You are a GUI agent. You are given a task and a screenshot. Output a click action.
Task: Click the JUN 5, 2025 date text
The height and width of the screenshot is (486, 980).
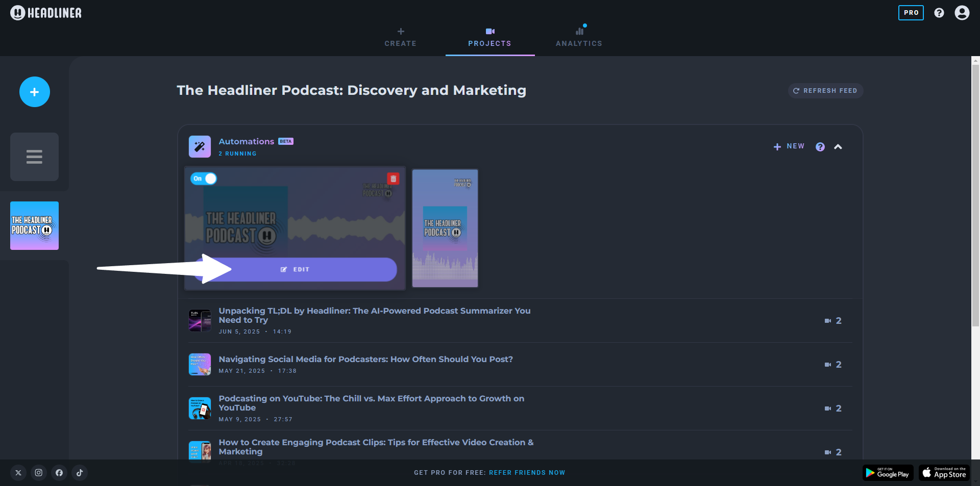[239, 331]
